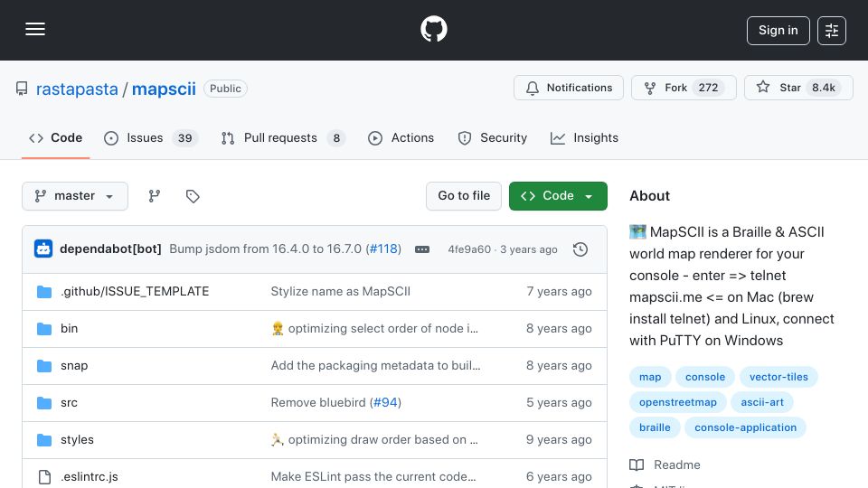Image resolution: width=868 pixels, height=488 pixels.
Task: Click folder icon next to .github/ISSUE_TEMPLATE
Action: click(x=44, y=292)
